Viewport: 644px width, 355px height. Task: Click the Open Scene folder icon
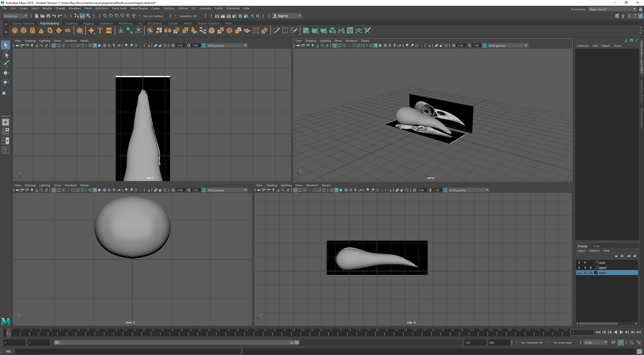[43, 16]
